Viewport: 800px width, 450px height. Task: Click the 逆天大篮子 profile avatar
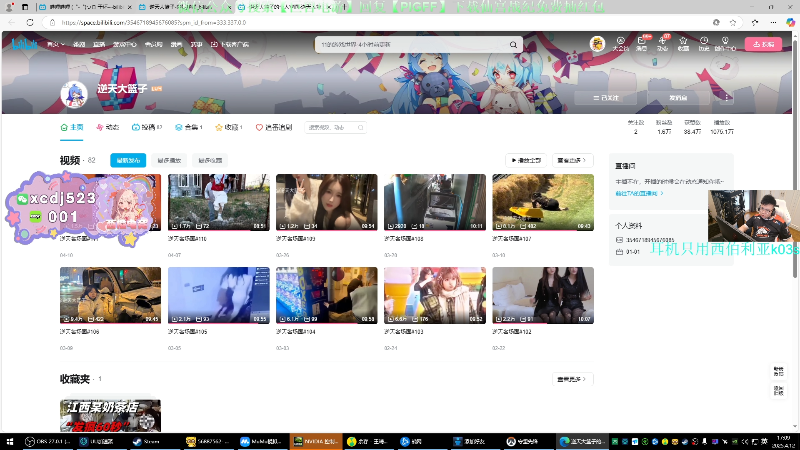[74, 94]
